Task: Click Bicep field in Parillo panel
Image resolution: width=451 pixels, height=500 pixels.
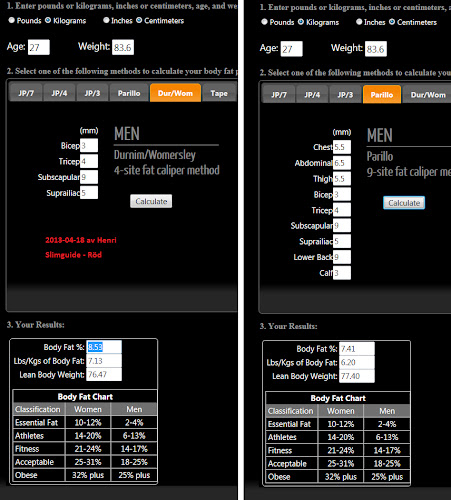Action: [342, 194]
